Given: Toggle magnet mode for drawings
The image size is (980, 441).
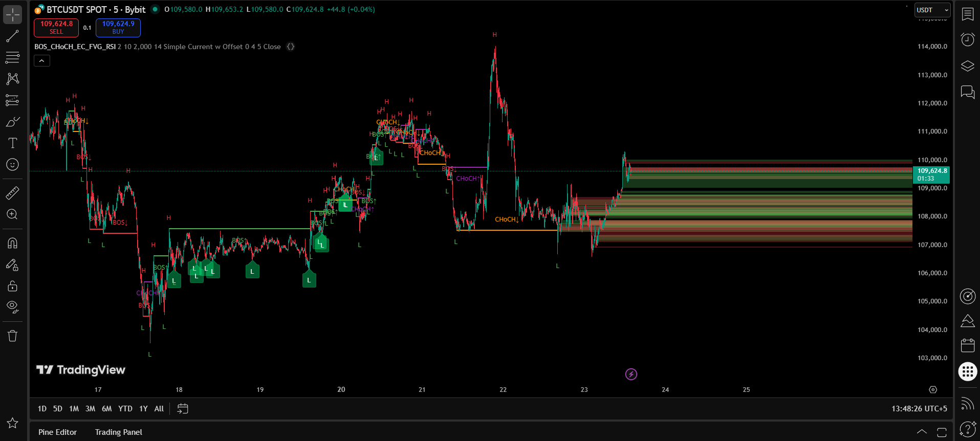Looking at the screenshot, I should [x=12, y=243].
